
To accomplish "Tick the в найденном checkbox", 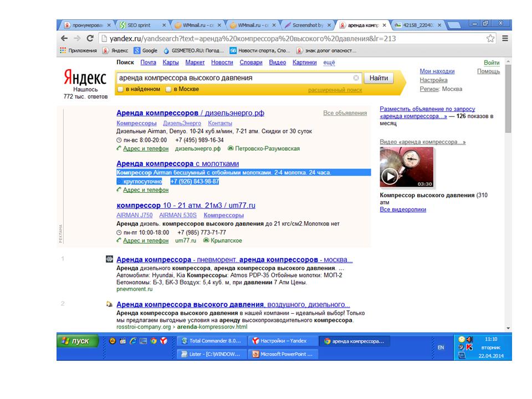I will [x=120, y=89].
